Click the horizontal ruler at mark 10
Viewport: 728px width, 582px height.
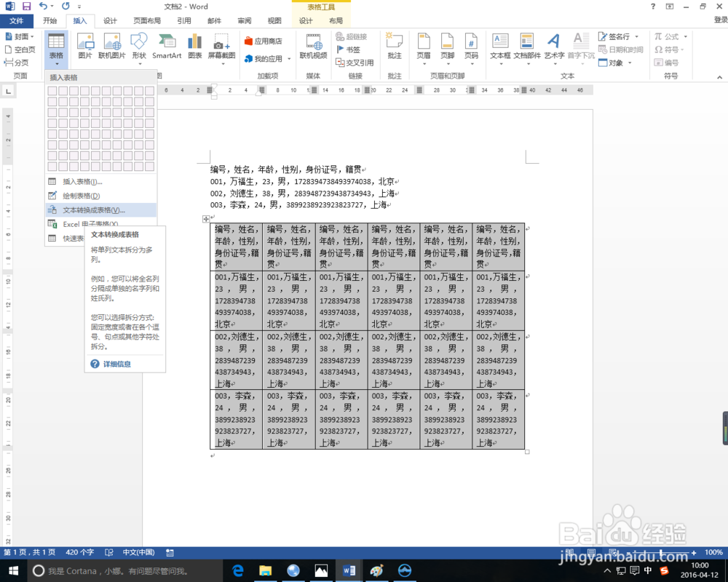[293, 90]
